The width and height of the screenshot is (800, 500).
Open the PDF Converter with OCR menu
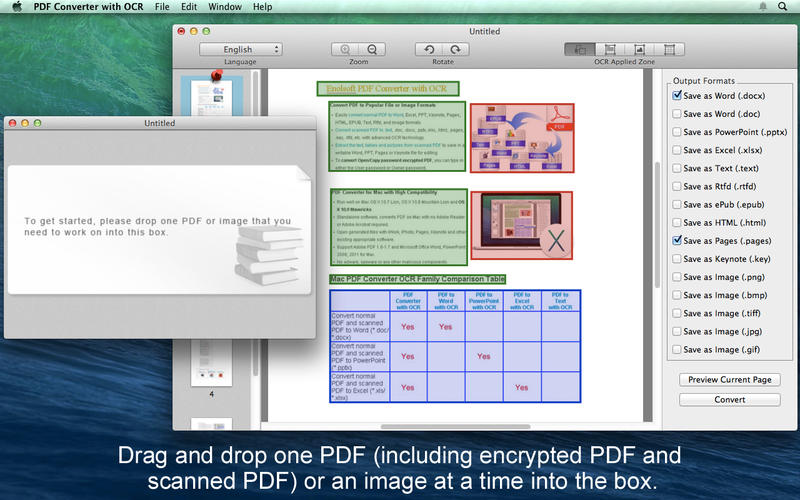[88, 7]
